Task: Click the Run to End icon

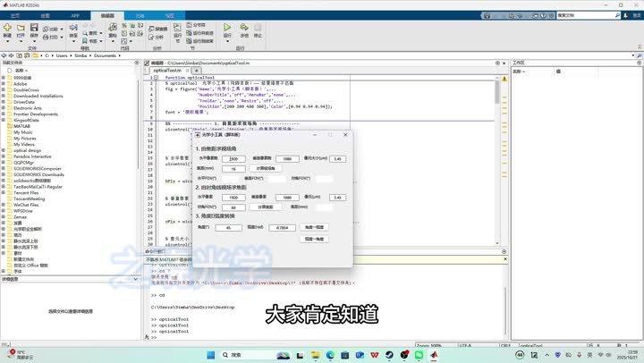Action: 190,41
